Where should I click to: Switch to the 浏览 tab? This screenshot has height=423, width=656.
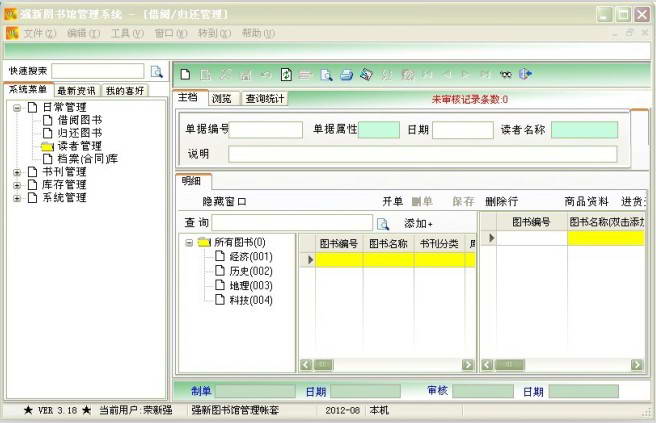pyautogui.click(x=222, y=99)
